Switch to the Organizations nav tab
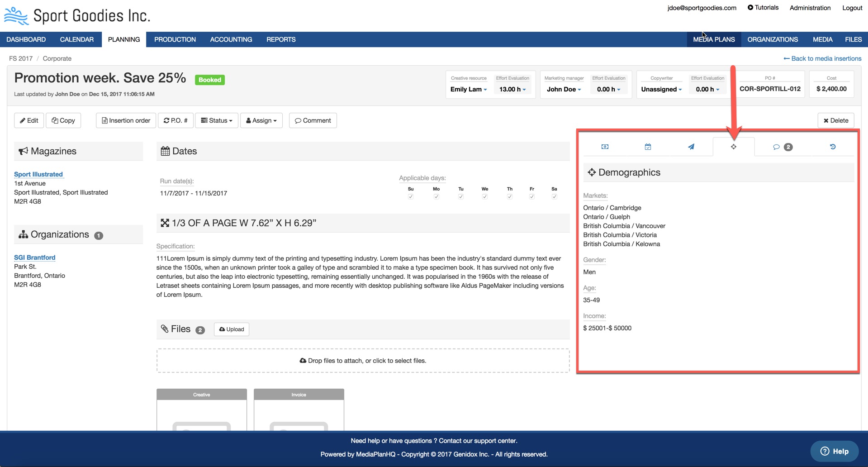Viewport: 868px width, 467px height. point(772,39)
